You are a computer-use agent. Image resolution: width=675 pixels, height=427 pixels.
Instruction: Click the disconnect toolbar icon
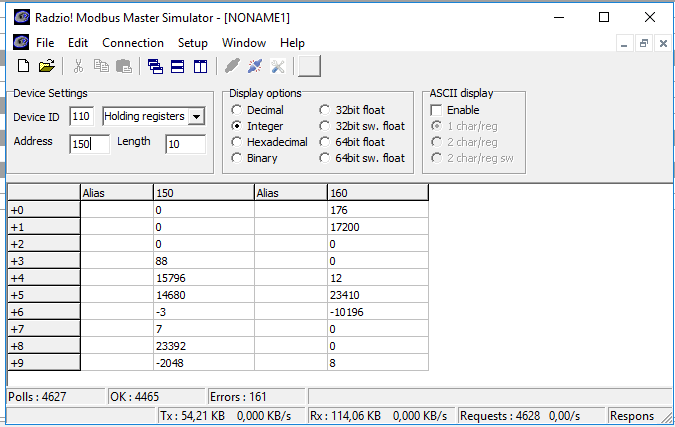point(255,67)
